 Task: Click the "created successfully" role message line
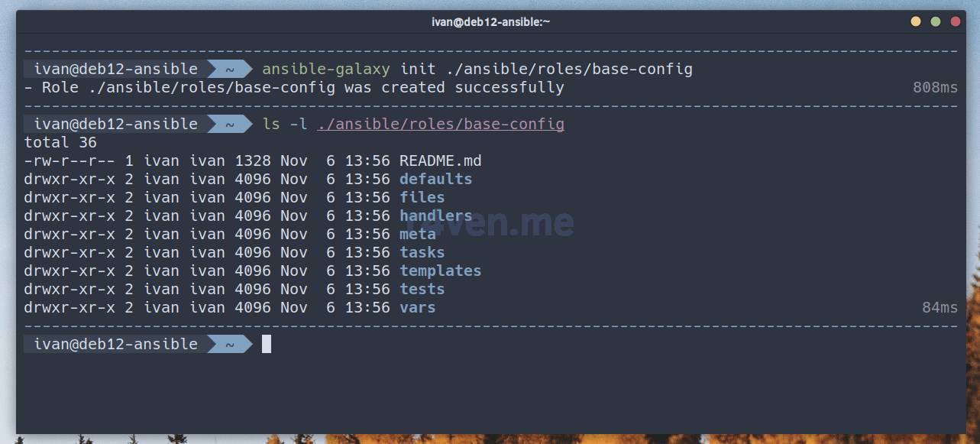[x=294, y=87]
